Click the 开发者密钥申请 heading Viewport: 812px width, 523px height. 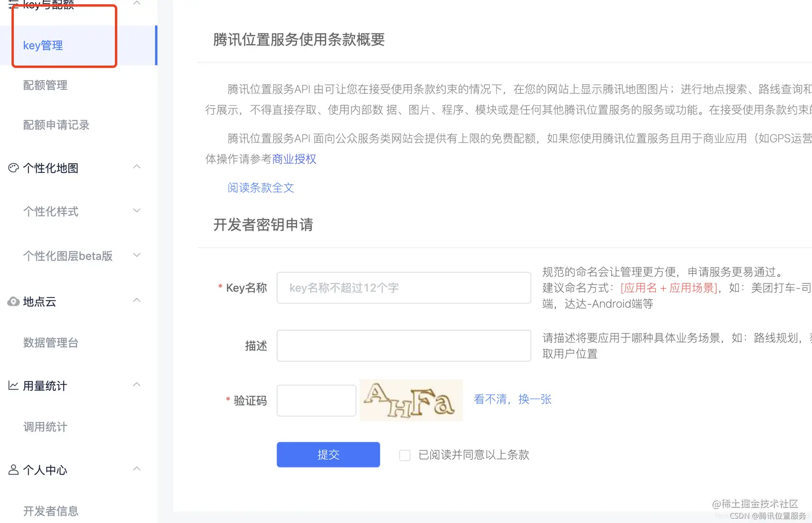point(263,224)
